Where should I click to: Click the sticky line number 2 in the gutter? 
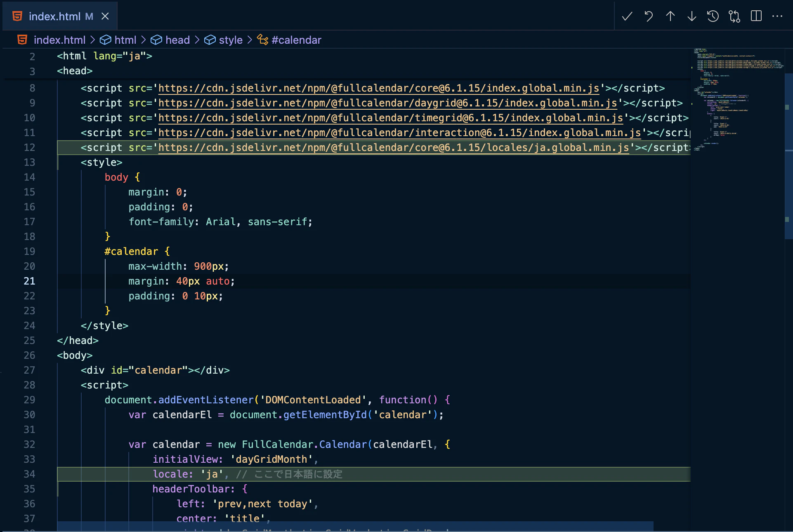[x=32, y=56]
